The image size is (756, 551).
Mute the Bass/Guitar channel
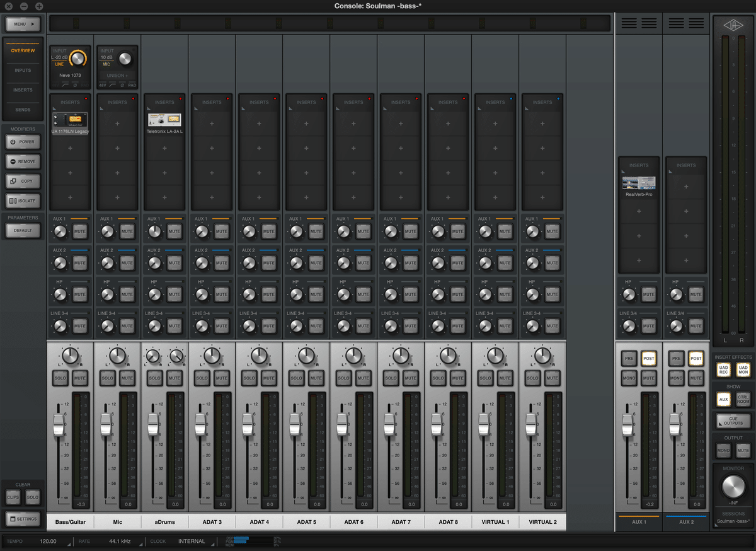tap(79, 378)
